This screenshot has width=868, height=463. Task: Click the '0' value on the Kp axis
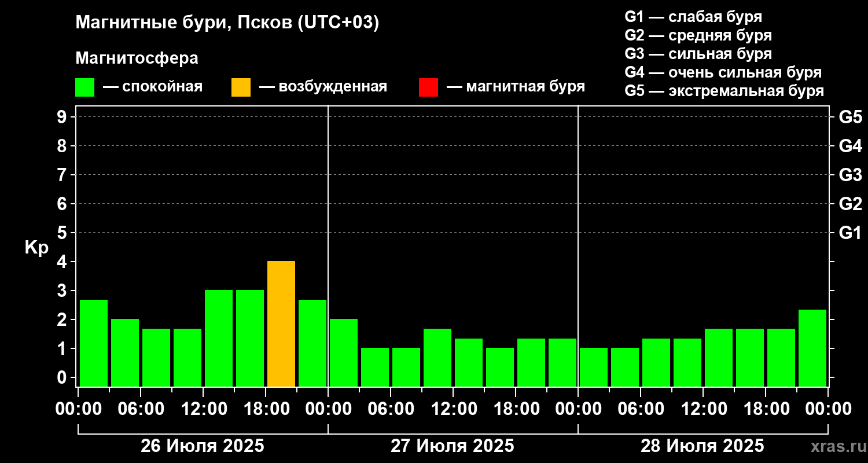(x=63, y=377)
